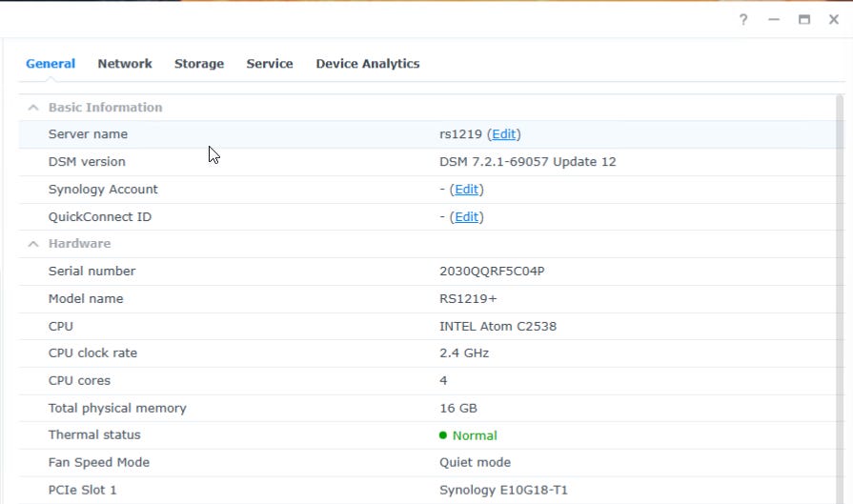Click the Thermal status label
The height and width of the screenshot is (504, 853).
tap(94, 435)
